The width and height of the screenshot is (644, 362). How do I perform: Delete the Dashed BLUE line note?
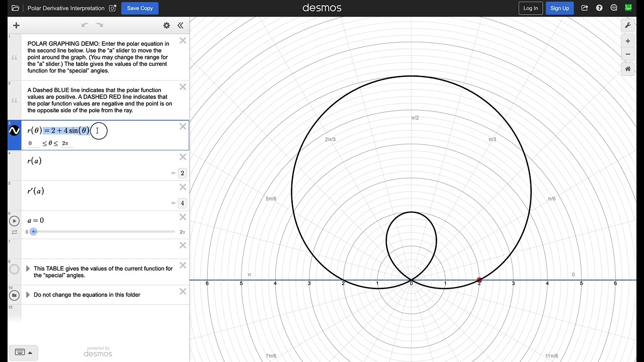(183, 86)
